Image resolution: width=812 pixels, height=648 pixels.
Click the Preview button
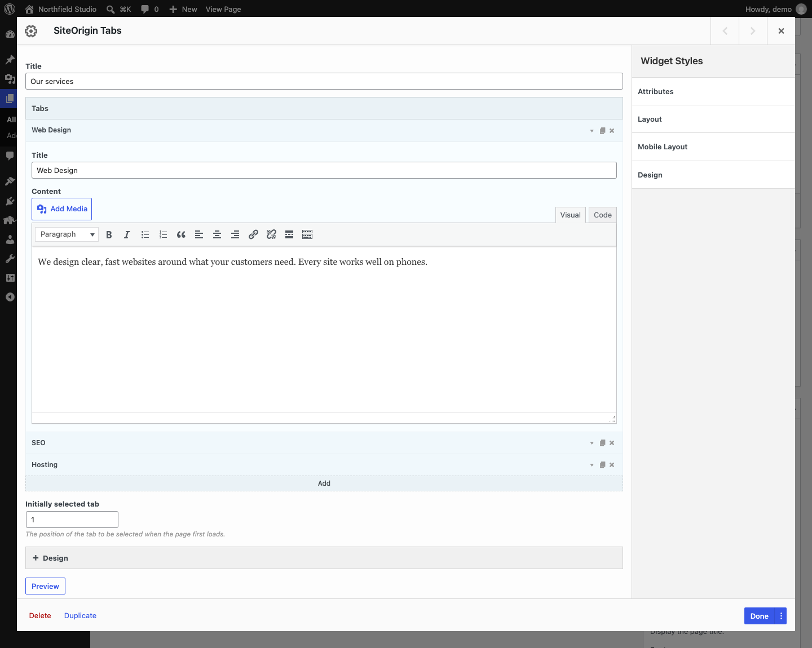pyautogui.click(x=45, y=586)
